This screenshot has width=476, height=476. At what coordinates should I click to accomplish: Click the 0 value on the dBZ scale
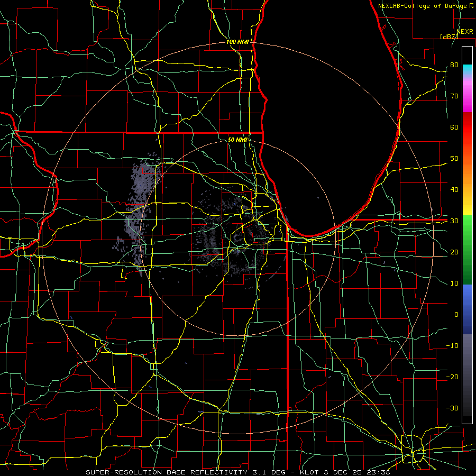pos(456,315)
